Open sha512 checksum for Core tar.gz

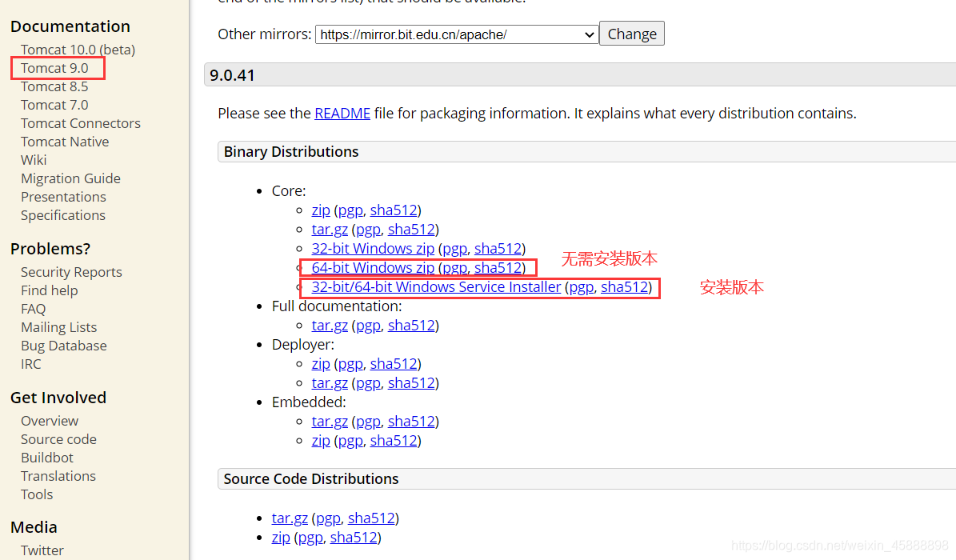pos(411,230)
